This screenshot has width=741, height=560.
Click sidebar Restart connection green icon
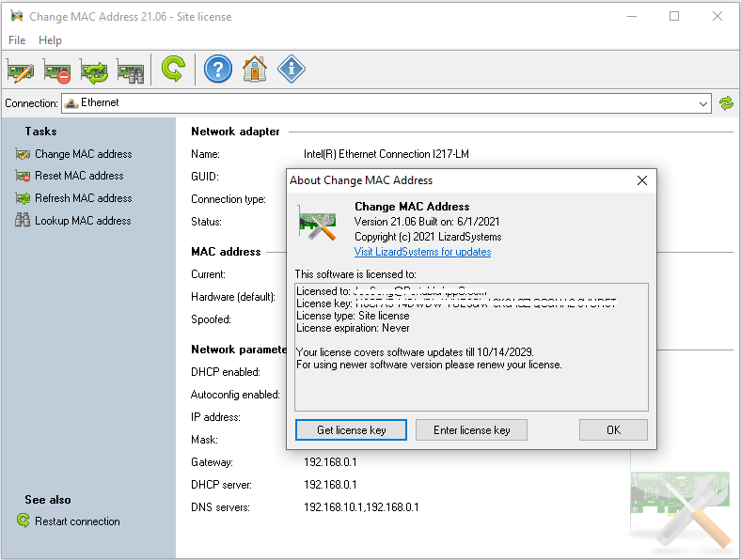pos(23,521)
